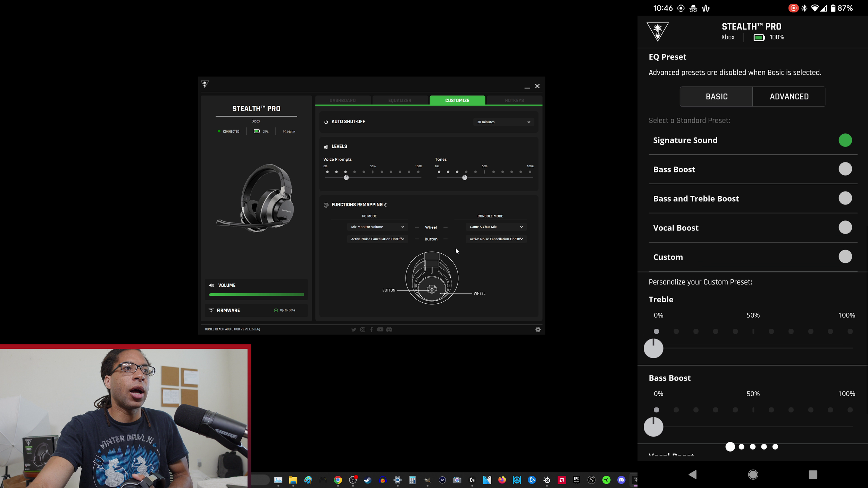Screen dimensions: 868x488
Task: Click the Voice Prompts slider handle
Action: pos(346,178)
